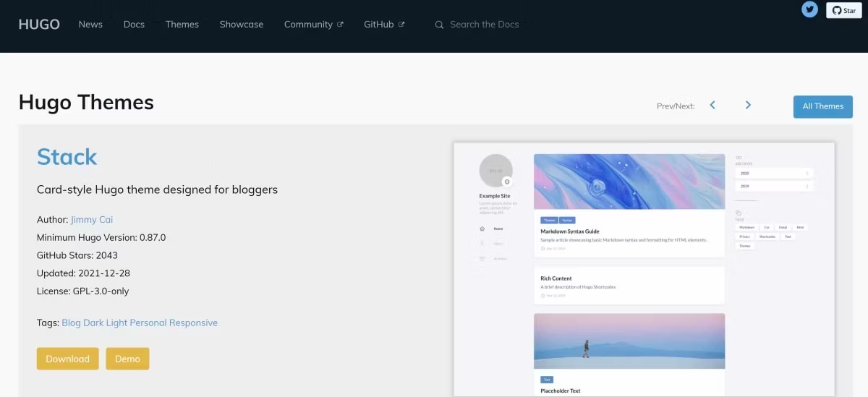Go to previous theme arrow

[x=712, y=105]
